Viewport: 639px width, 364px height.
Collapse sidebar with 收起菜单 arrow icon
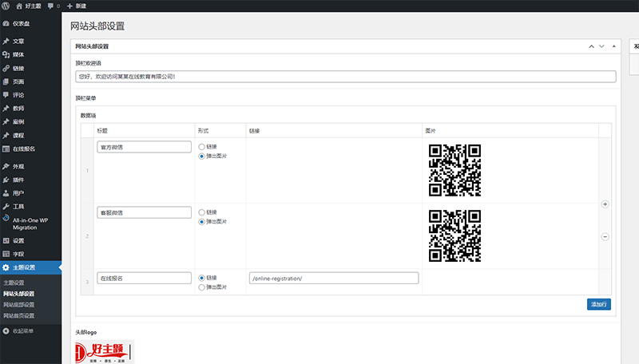[6, 331]
